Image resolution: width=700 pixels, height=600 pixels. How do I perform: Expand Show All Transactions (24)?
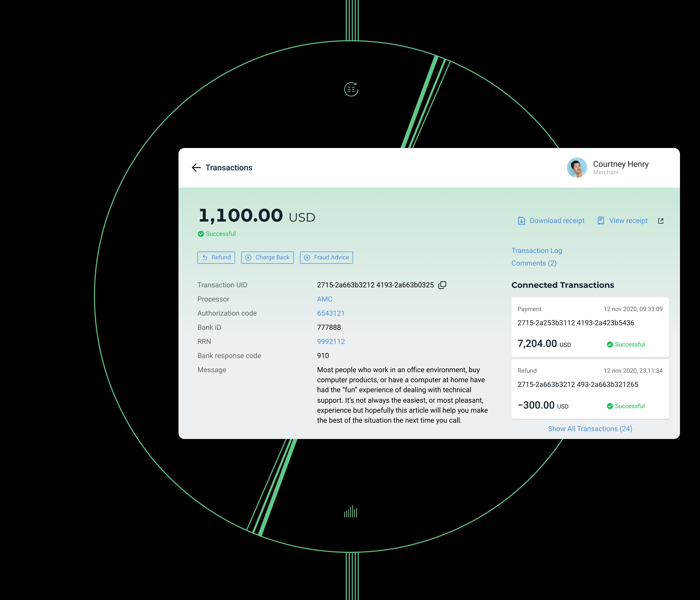[x=590, y=429]
